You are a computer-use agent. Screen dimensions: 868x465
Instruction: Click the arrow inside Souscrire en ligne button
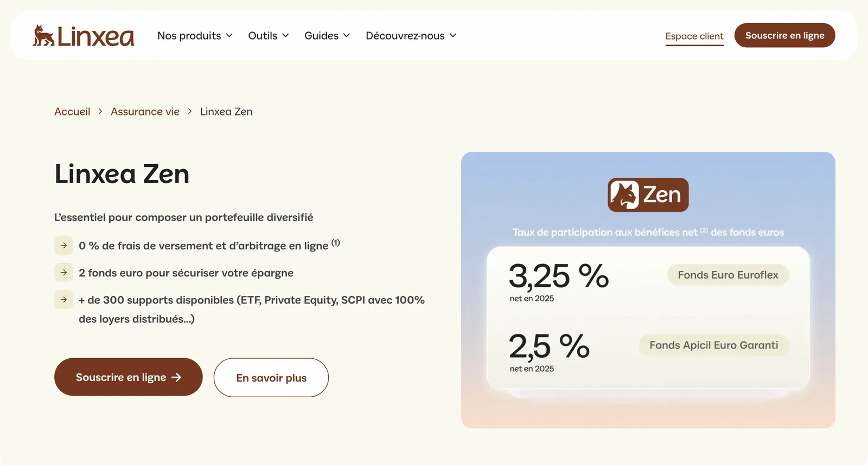(176, 377)
